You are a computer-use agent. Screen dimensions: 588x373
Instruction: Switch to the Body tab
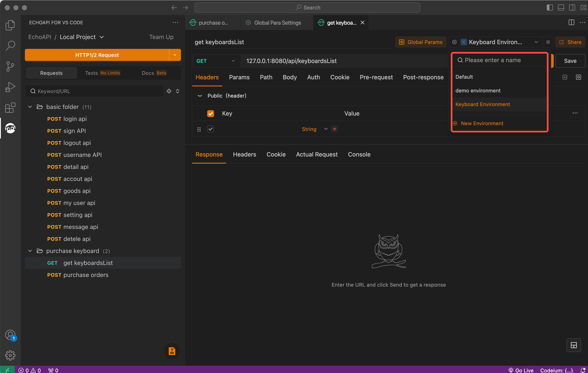290,77
